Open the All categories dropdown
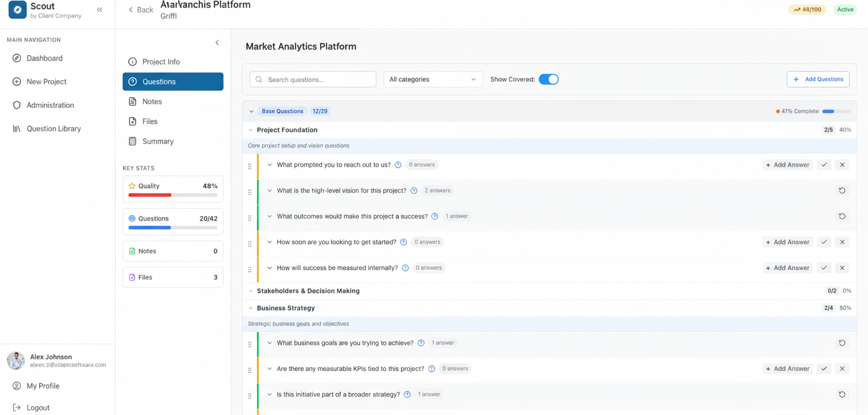868x415 pixels. (x=433, y=78)
